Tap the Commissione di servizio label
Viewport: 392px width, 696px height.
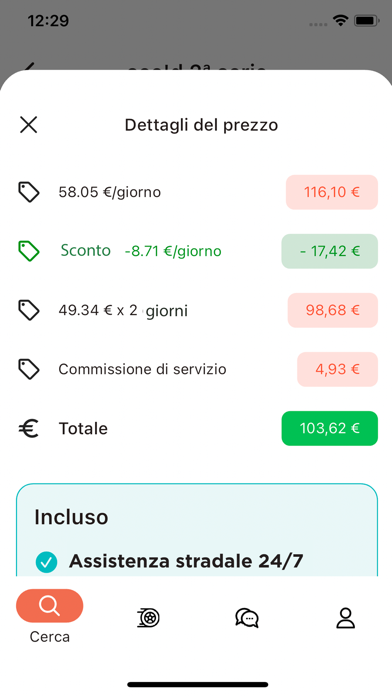(x=142, y=369)
